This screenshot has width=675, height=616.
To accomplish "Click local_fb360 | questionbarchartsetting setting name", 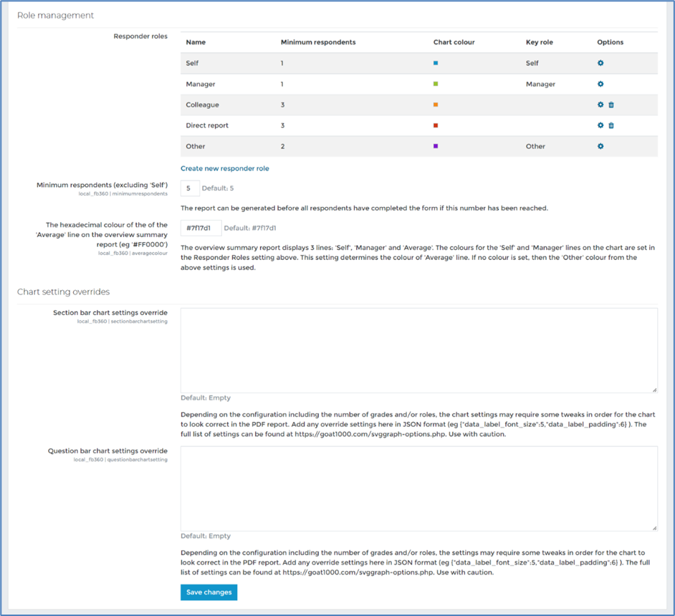I will [x=120, y=460].
